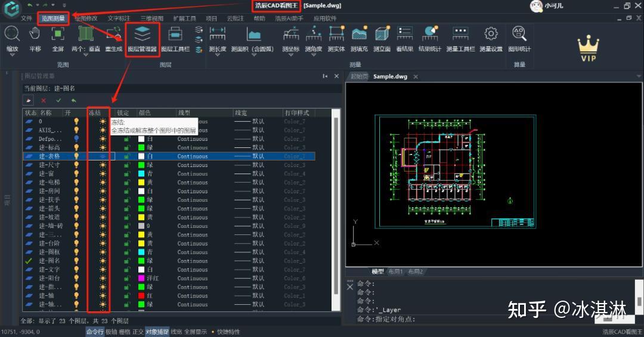Open 图形统计 (Shape Statistics) icon
This screenshot has width=644, height=337.
519,33
